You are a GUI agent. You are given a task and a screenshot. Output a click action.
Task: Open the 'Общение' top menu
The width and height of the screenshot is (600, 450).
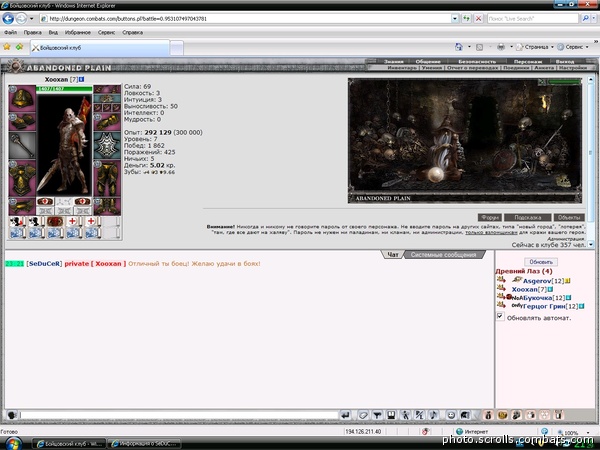pyautogui.click(x=428, y=61)
